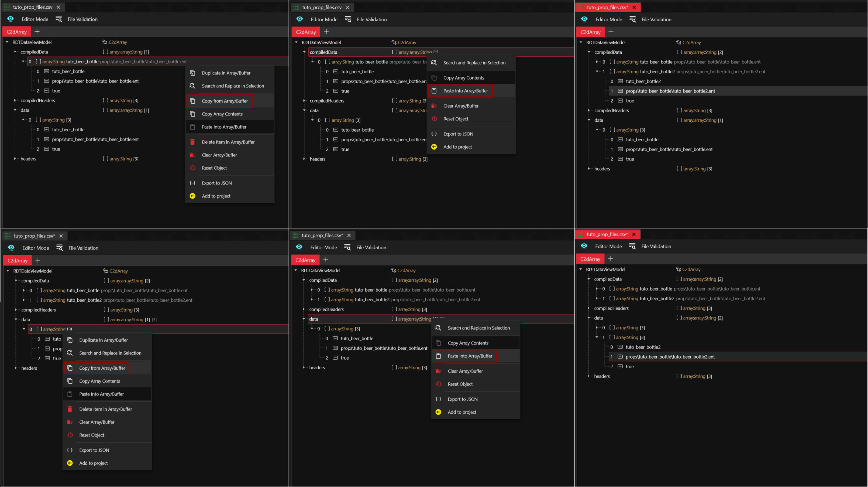Viewport: 868px width, 487px height.
Task: Expand the compiledHeaders node in the bottom-left tree
Action: pyautogui.click(x=16, y=310)
